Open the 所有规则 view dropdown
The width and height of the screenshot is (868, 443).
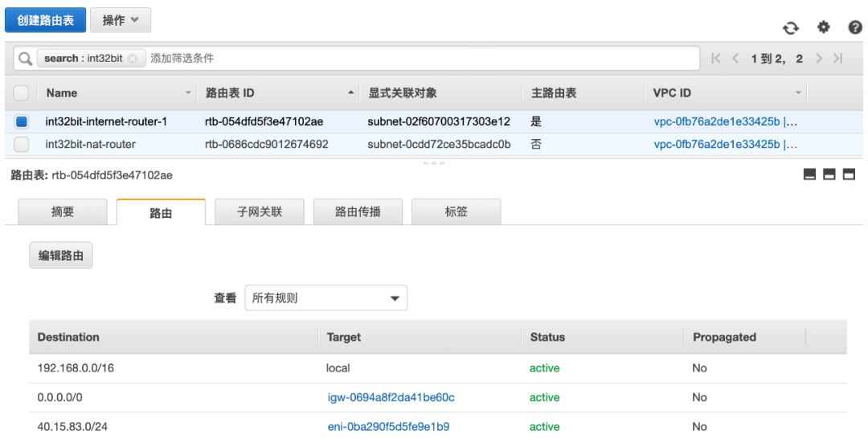[326, 298]
